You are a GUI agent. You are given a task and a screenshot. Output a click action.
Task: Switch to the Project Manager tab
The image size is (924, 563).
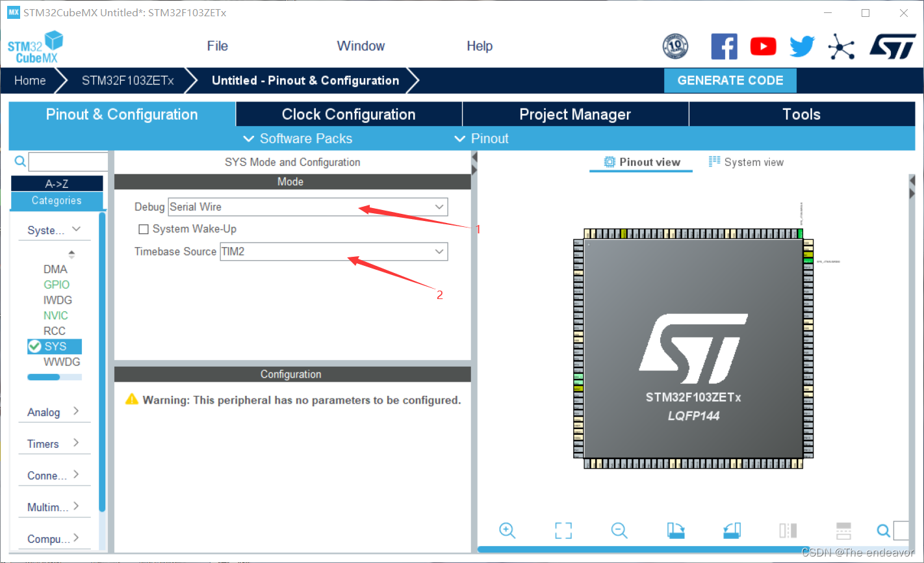(575, 114)
